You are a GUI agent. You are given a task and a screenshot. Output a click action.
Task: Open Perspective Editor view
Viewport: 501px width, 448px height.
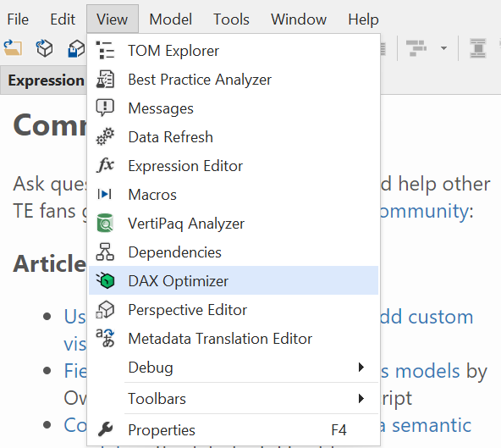(234, 310)
